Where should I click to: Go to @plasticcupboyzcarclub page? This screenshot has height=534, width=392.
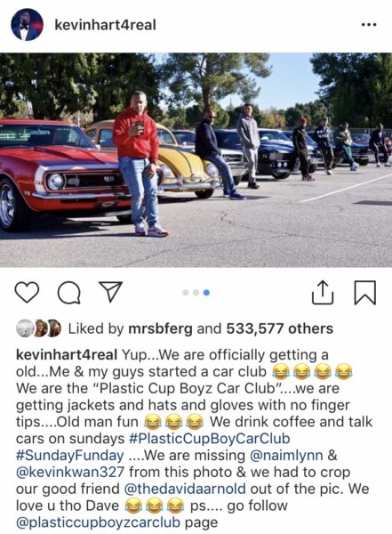tap(98, 522)
